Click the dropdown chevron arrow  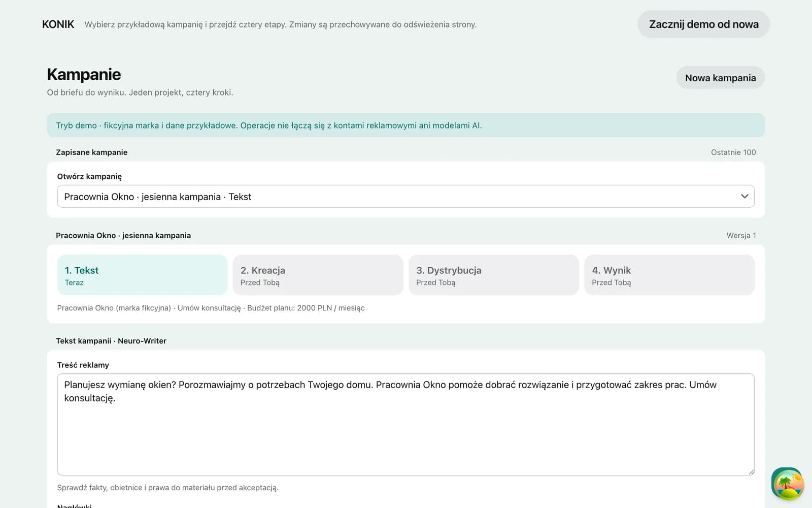click(744, 196)
